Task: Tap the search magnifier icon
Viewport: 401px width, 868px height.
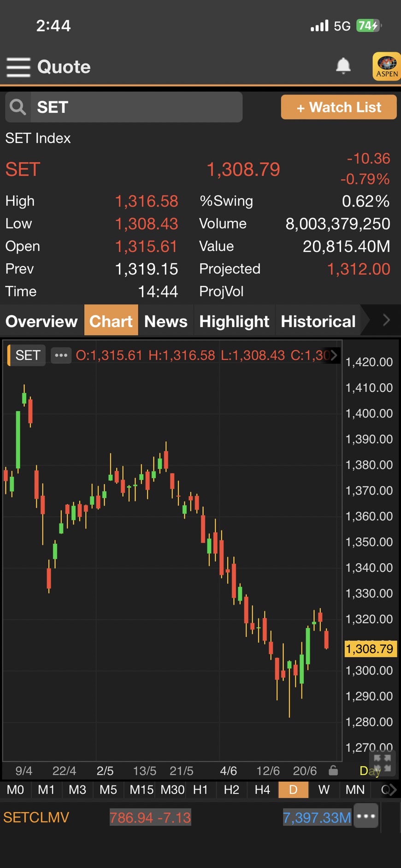Action: click(18, 107)
